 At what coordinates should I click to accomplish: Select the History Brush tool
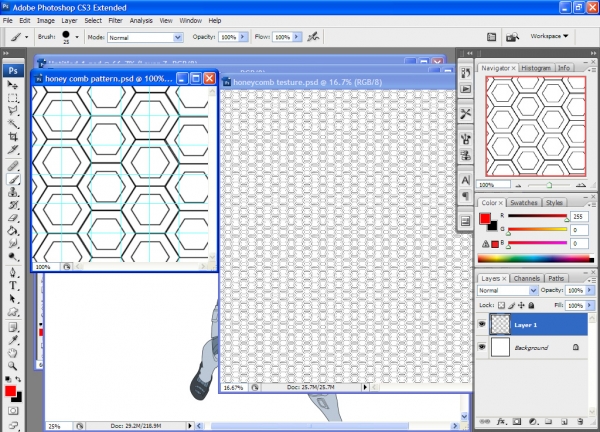[13, 205]
